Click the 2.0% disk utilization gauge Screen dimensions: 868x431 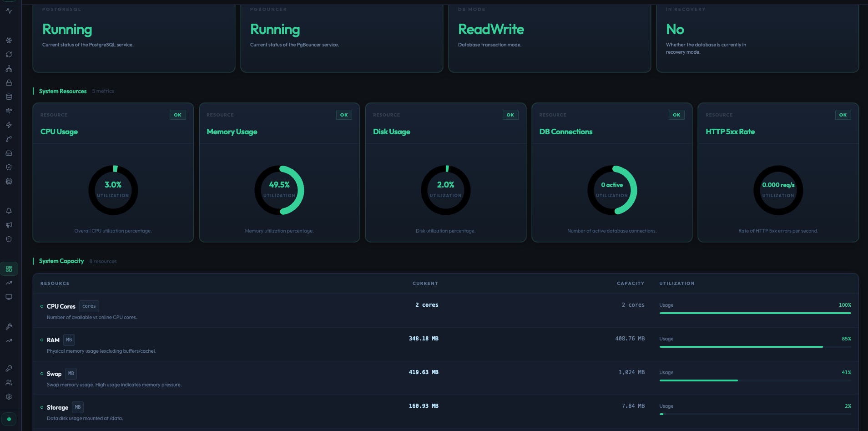(x=446, y=190)
